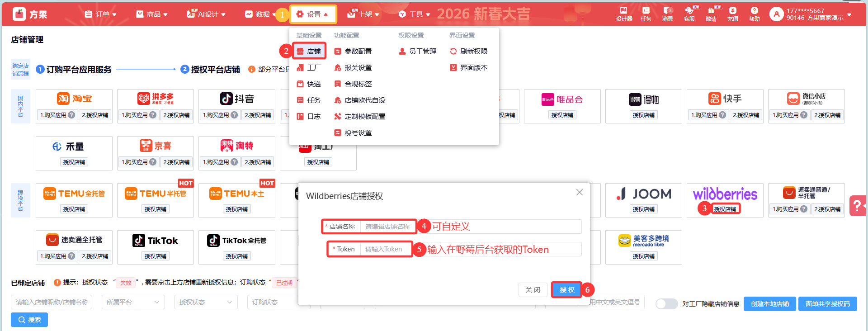The image size is (868, 331).
Task: Expand the AI设计 menu in top bar
Action: pyautogui.click(x=206, y=14)
